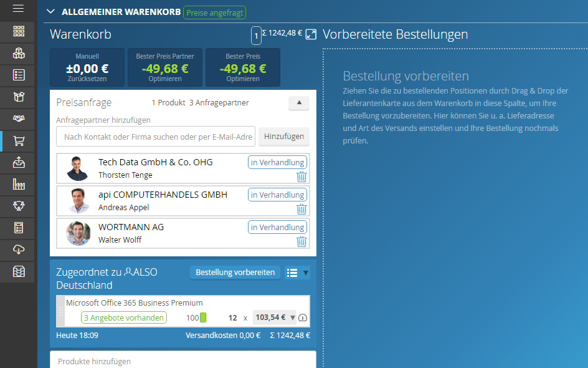Screen dimensions: 588x368
Task: Open the shopping cart sidebar icon
Action: pos(19,141)
